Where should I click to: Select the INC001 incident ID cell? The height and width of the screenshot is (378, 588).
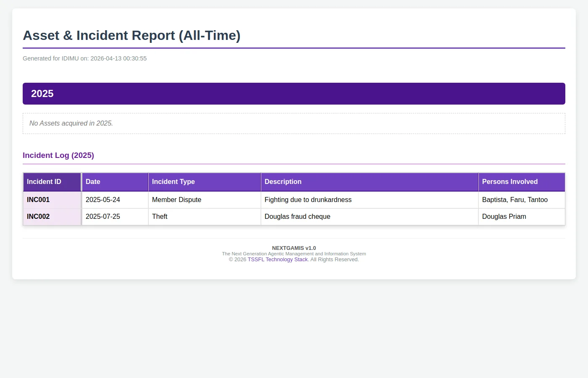52,200
